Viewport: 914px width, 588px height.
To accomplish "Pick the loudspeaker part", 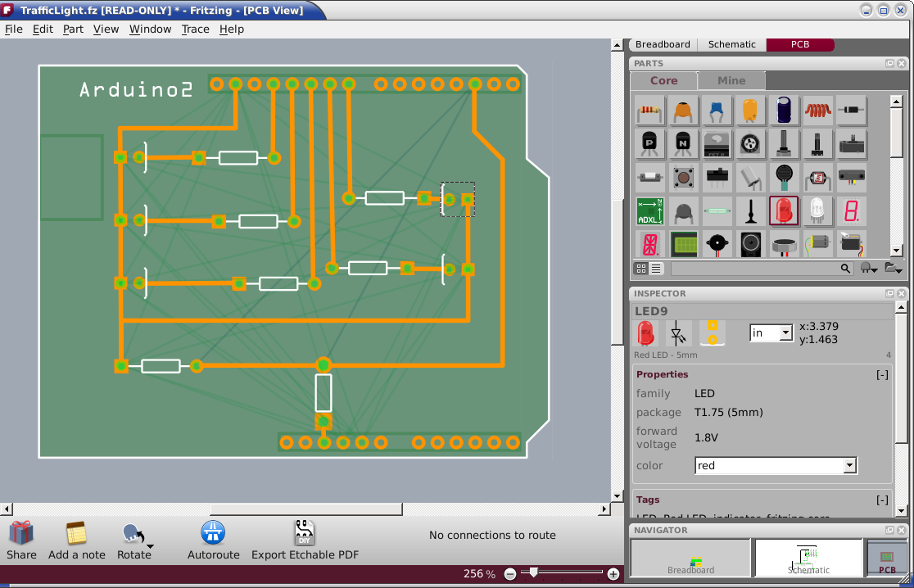I will tap(750, 244).
